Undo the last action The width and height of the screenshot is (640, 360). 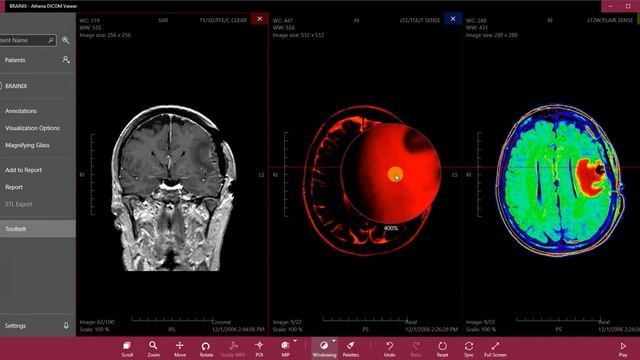point(389,349)
